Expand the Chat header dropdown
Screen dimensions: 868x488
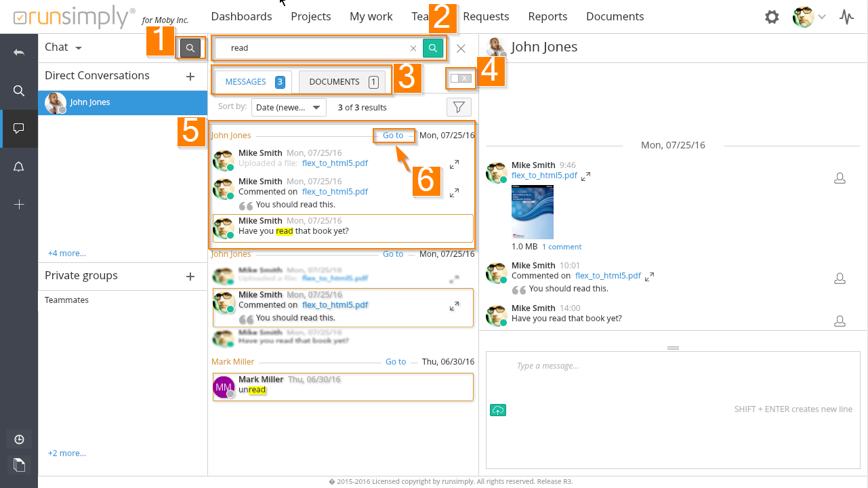(63, 47)
